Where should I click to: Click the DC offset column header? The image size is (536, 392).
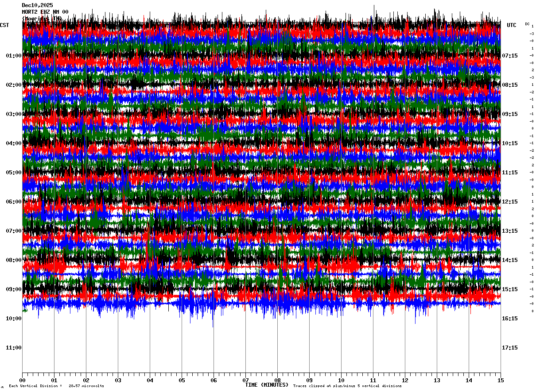(527, 24)
